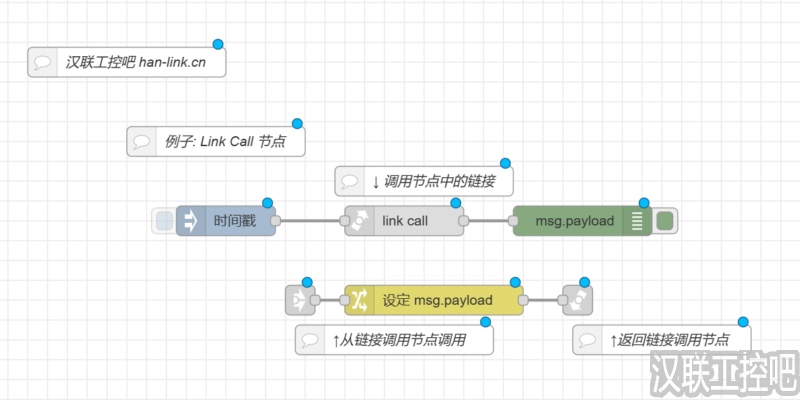Click speech bubble icon of 汉联工控吧 comment

pos(43,61)
